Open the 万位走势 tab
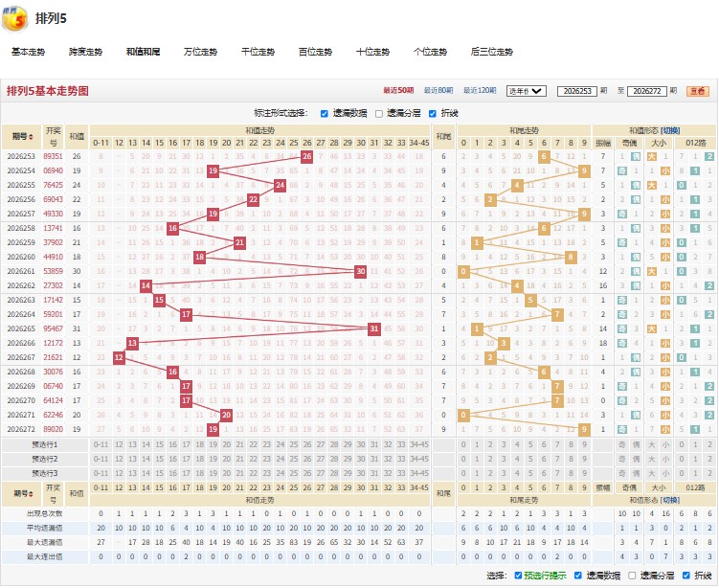Image resolution: width=719 pixels, height=588 pixels. point(200,52)
